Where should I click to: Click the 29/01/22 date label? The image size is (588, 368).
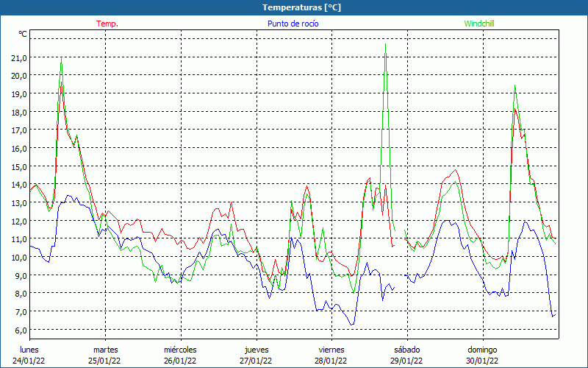coord(406,361)
